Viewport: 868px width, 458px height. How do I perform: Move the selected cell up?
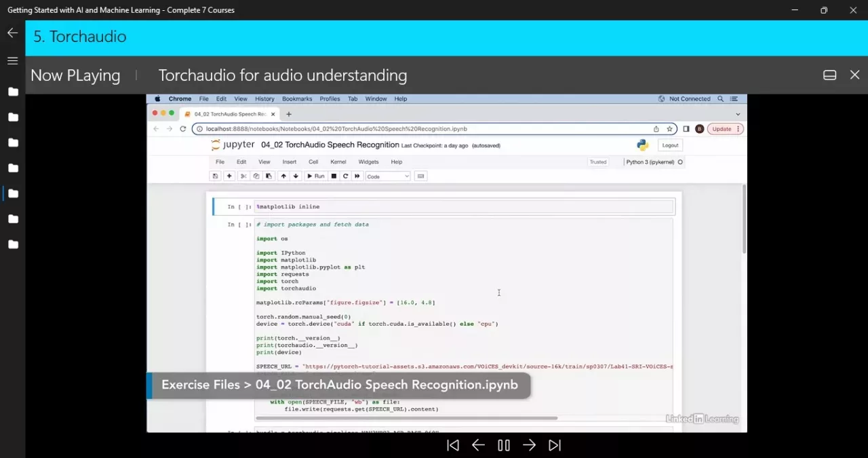click(283, 176)
